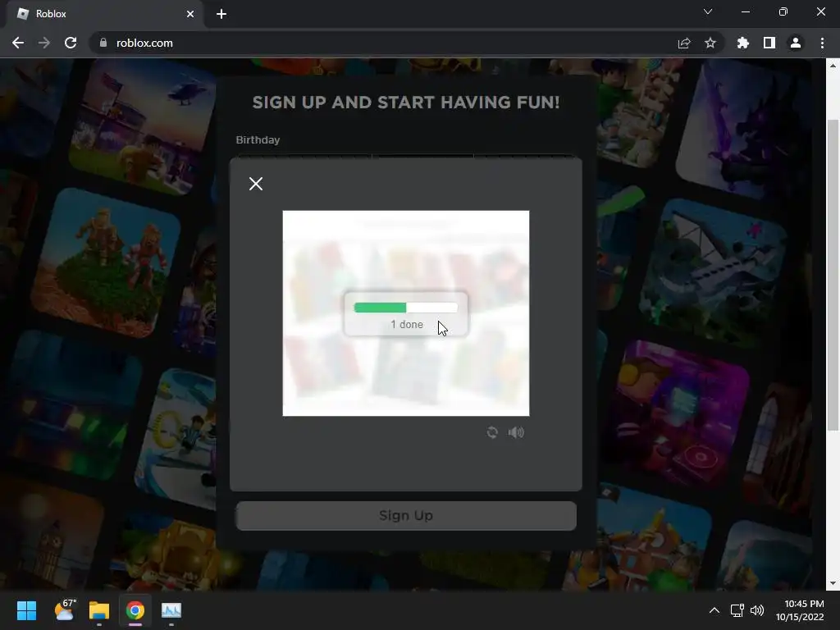Image resolution: width=840 pixels, height=630 pixels.
Task: Switch to audio captcha via speaker icon
Action: 516,432
